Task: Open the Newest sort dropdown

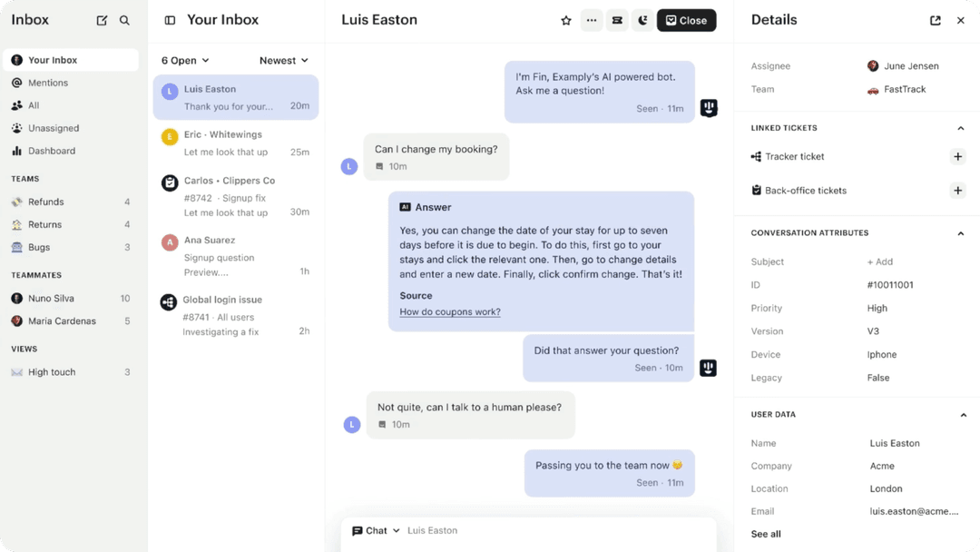Action: tap(284, 60)
